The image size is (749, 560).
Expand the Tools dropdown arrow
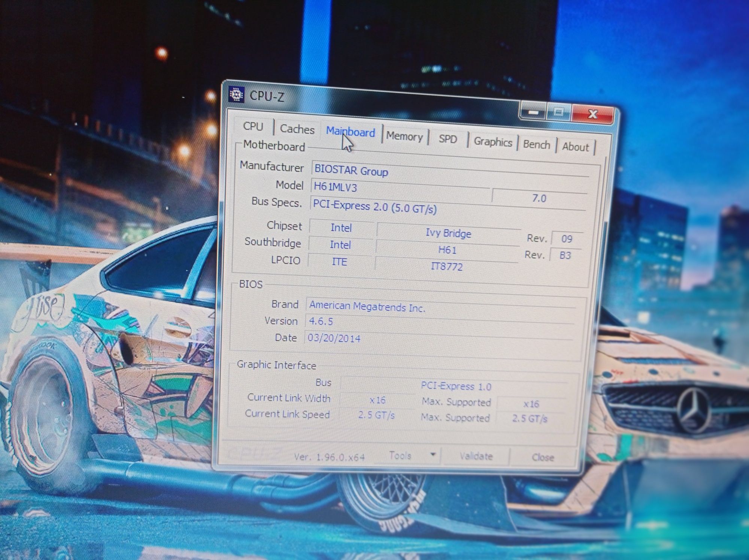pos(433,455)
